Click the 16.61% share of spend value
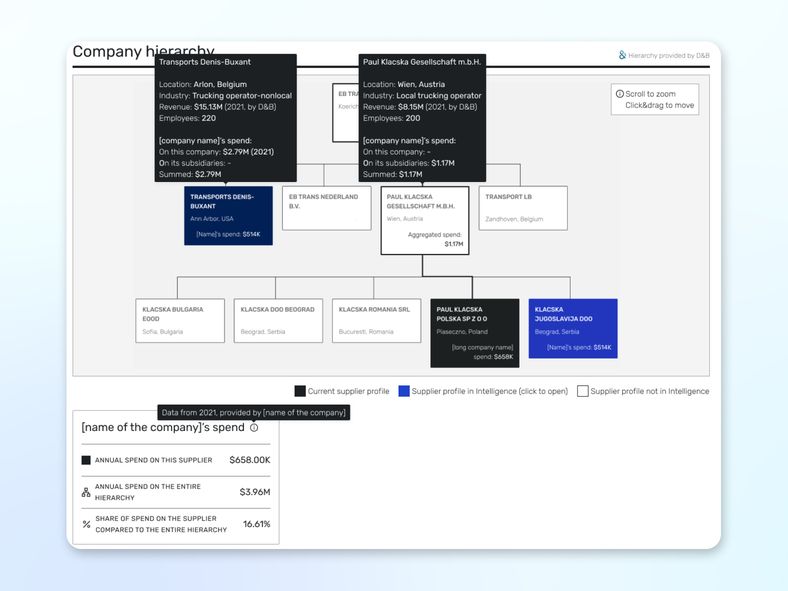Viewport: 788px width, 591px height. pos(256,524)
